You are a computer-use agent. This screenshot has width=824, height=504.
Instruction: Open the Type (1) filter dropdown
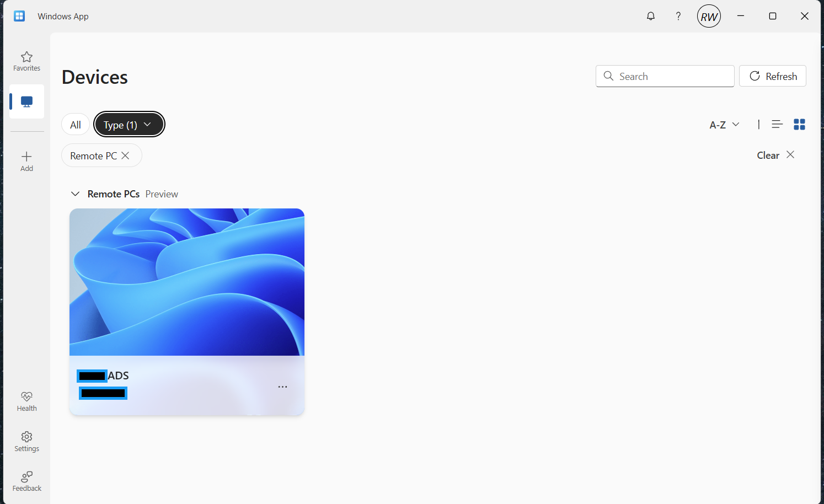coord(129,125)
